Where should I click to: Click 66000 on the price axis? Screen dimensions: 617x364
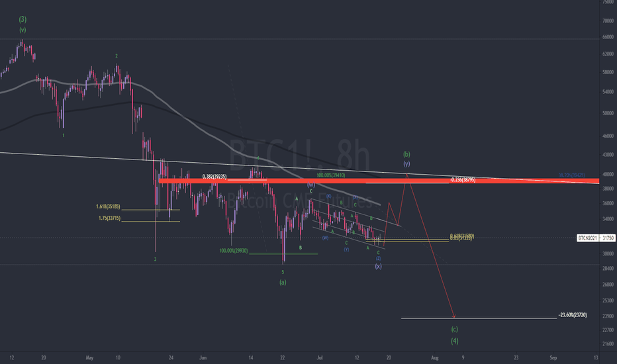point(608,37)
